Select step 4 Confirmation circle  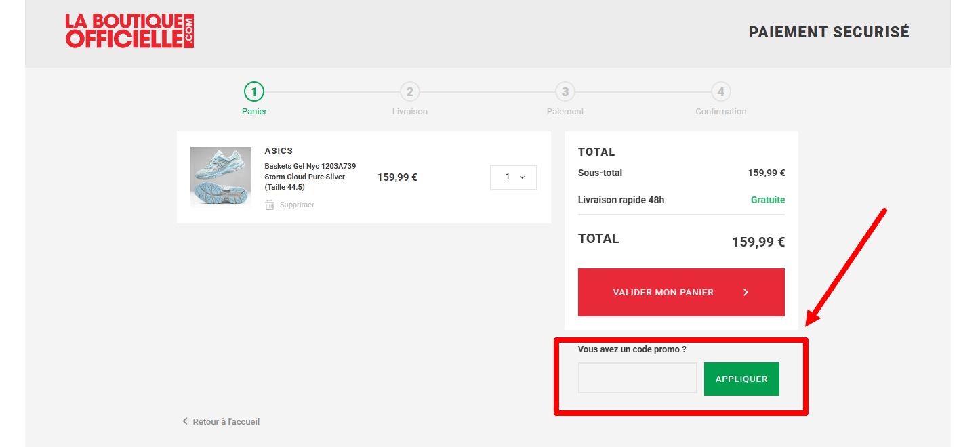click(x=721, y=91)
